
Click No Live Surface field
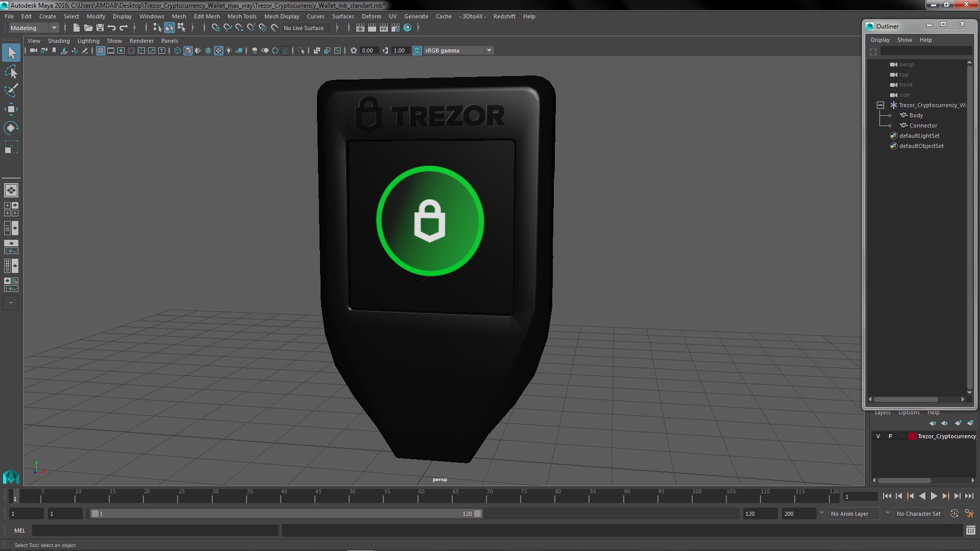click(x=306, y=28)
